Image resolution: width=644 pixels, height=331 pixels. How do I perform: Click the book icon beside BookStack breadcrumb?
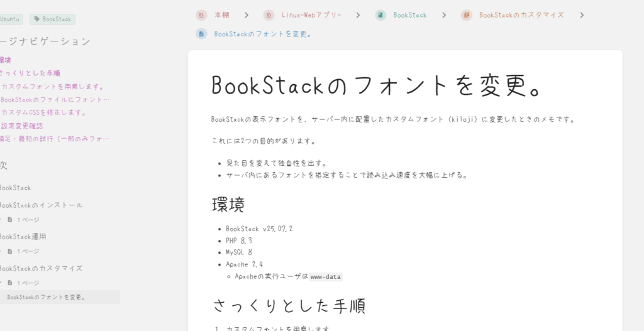click(x=380, y=15)
